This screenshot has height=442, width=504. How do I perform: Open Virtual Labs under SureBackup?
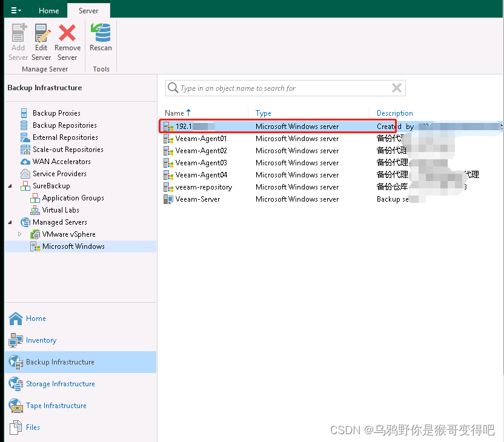61,210
